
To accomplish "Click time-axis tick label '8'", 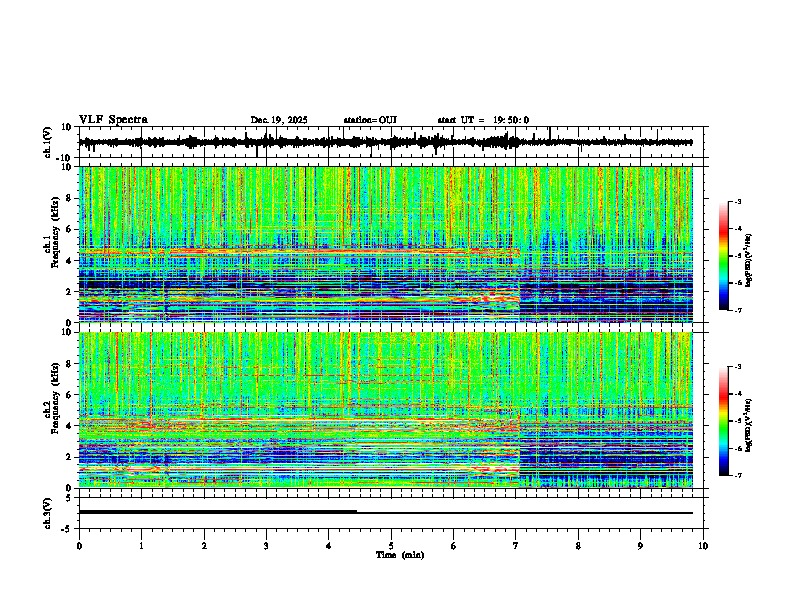I will pos(578,546).
